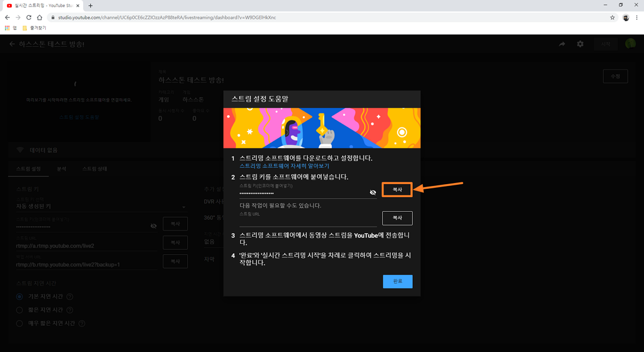Viewport: 644px width, 352px height.
Task: Open a new browser tab
Action: click(90, 6)
